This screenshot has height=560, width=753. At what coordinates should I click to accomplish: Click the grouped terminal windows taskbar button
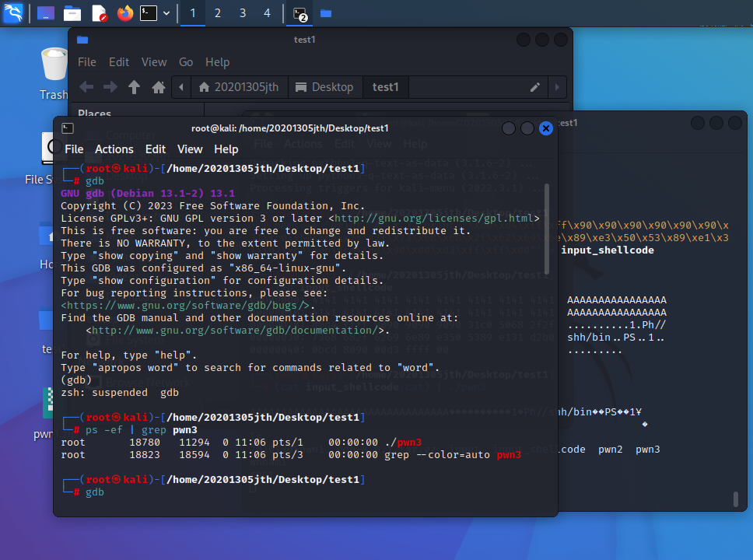tap(299, 14)
